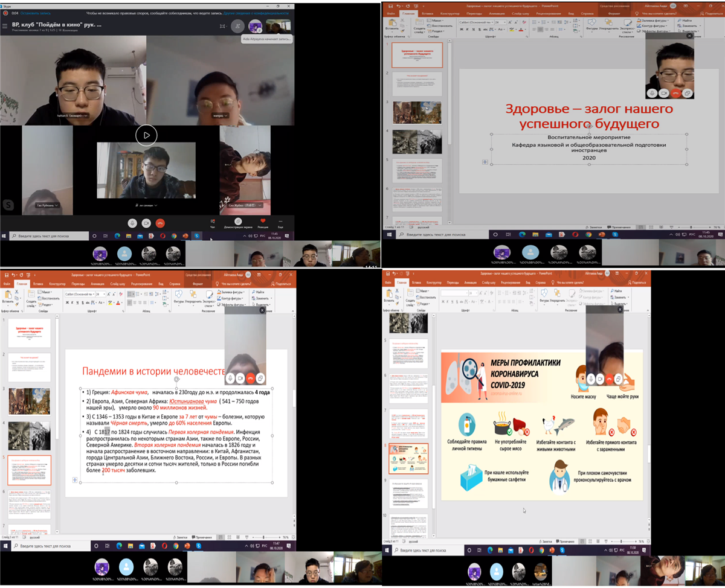Image resolution: width=725 pixels, height=588 pixels.
Task: Turn off camera in main Skype call toolbar
Action: click(x=146, y=223)
